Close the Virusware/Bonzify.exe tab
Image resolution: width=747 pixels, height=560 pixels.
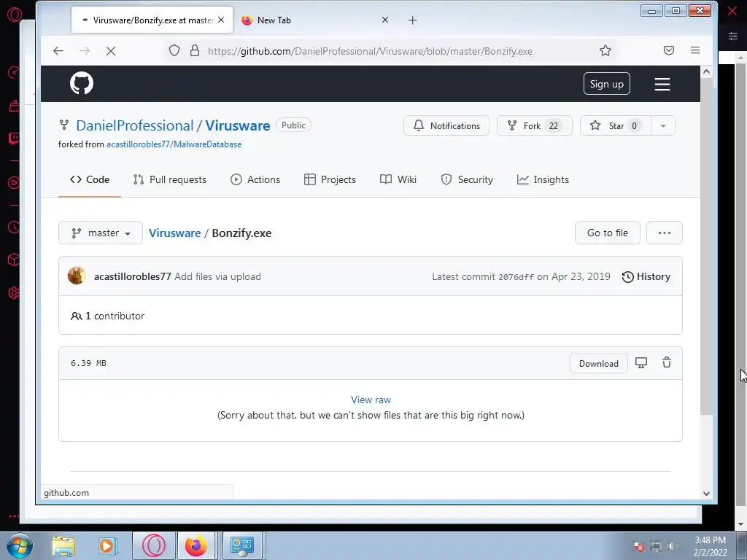pyautogui.click(x=221, y=20)
